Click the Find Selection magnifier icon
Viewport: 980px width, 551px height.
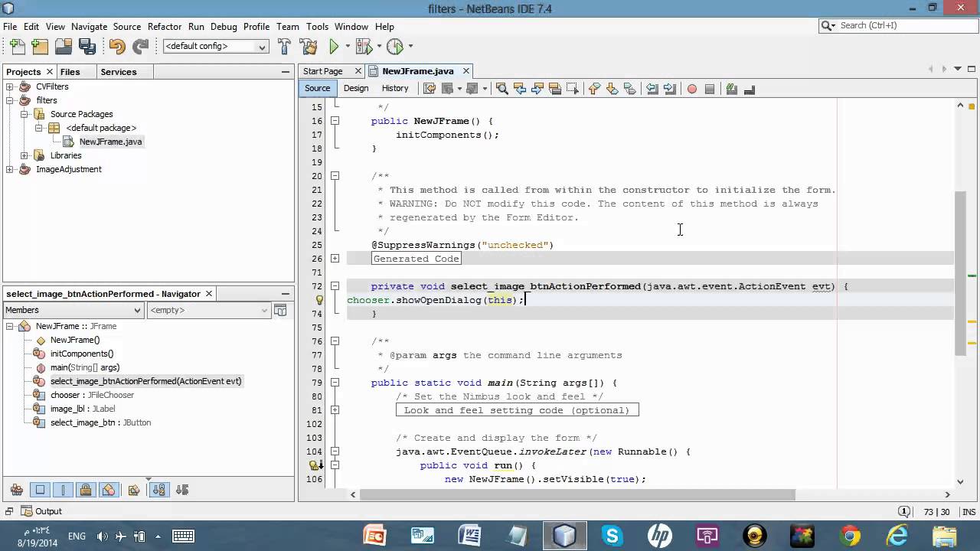502,89
